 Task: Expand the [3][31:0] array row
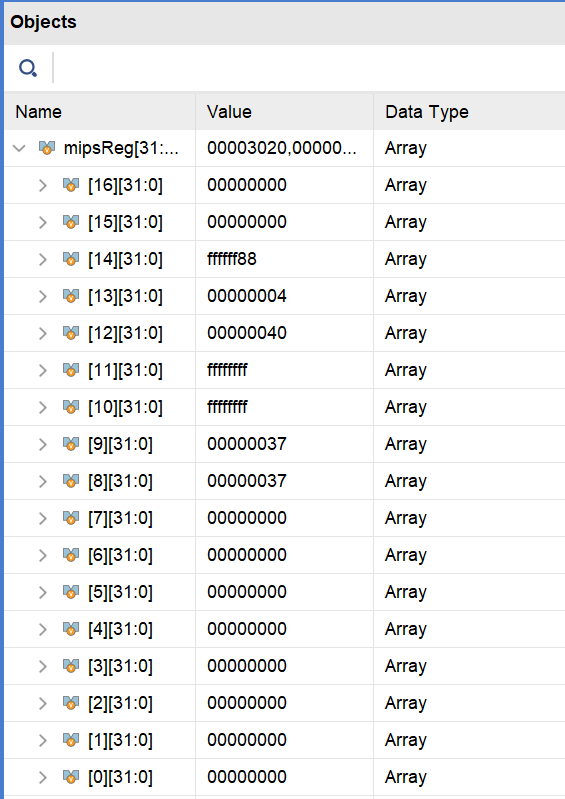click(x=43, y=667)
